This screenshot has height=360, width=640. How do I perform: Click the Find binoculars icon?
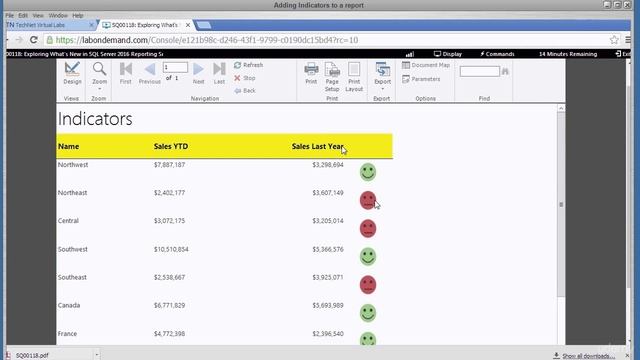tap(505, 71)
